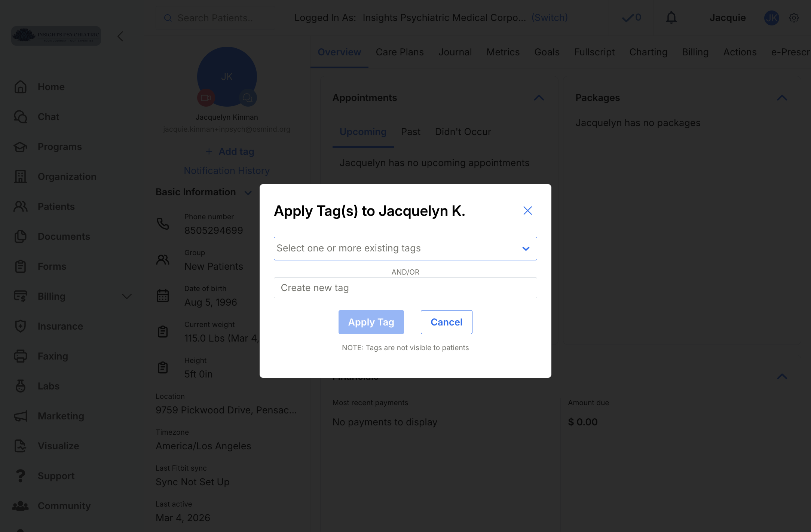
Task: Collapse the Appointments panel
Action: pyautogui.click(x=539, y=98)
